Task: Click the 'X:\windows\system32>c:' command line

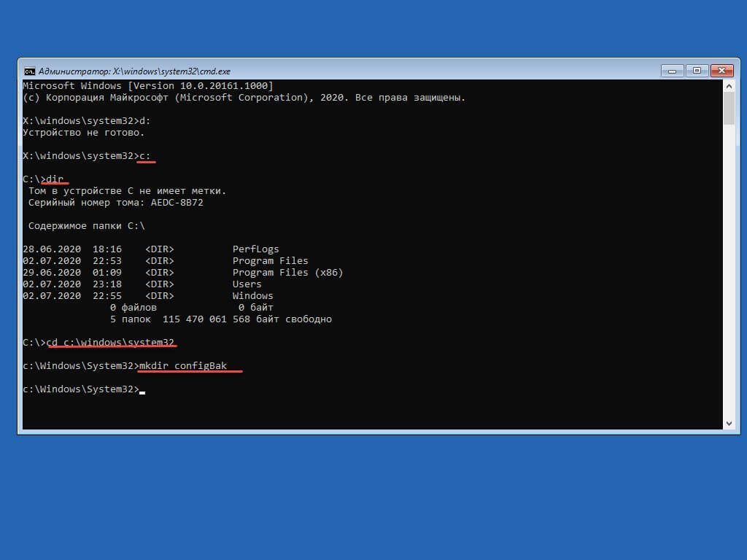Action: (87, 156)
